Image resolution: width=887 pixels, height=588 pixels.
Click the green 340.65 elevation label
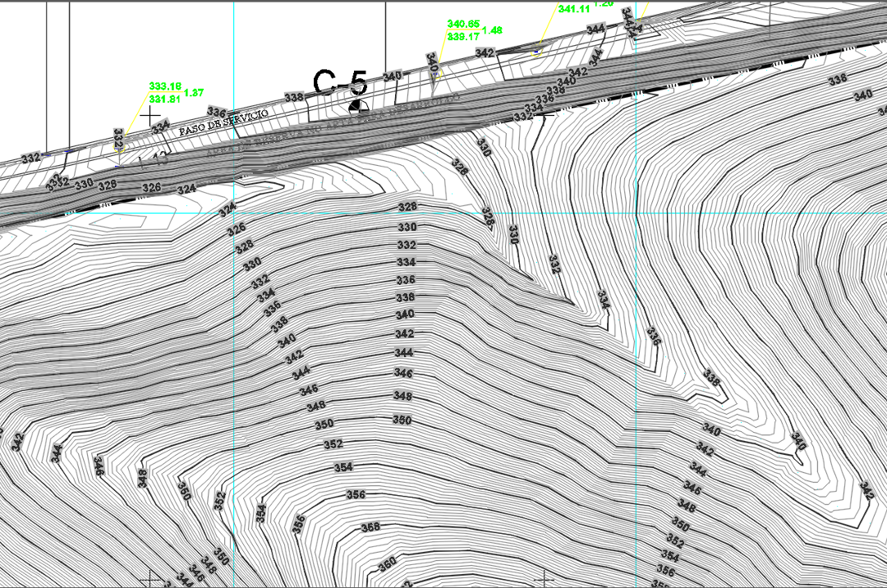pyautogui.click(x=463, y=24)
